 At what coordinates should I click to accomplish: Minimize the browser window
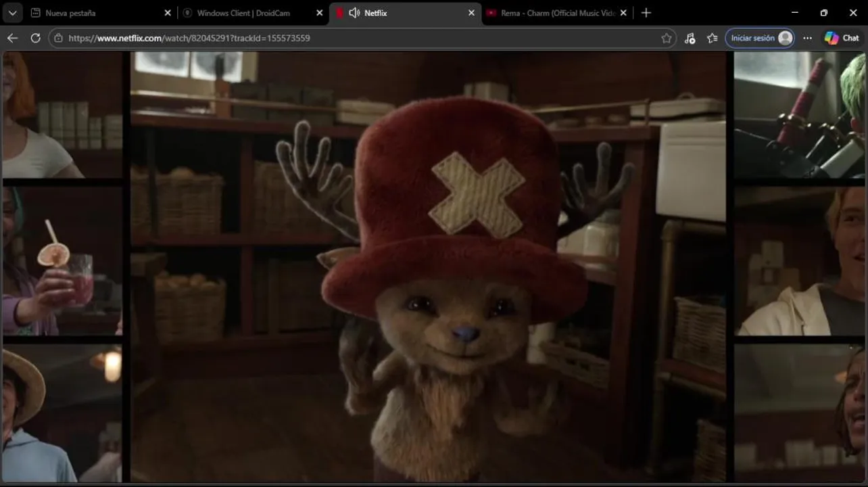pyautogui.click(x=794, y=13)
